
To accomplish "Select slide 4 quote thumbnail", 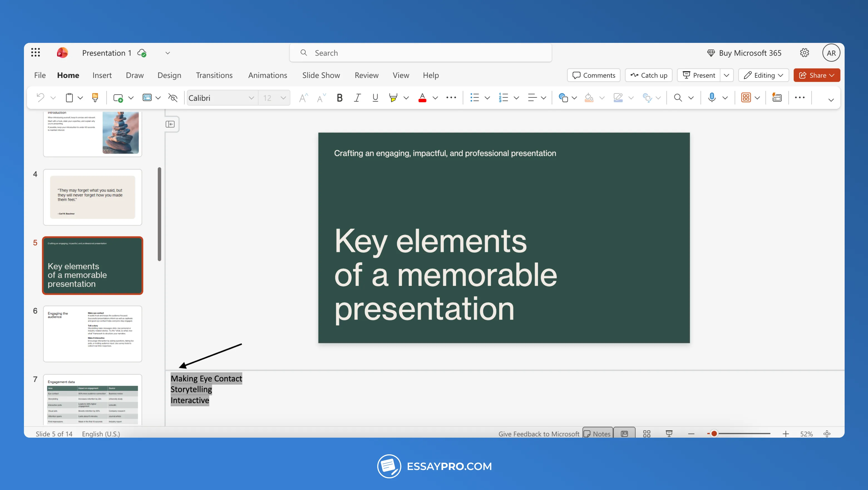I will [x=93, y=197].
